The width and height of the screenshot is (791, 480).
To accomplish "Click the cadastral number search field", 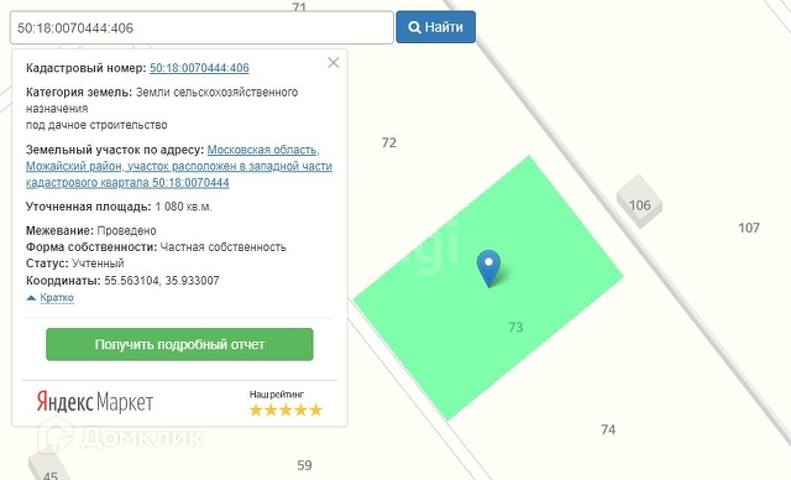I will click(x=202, y=27).
